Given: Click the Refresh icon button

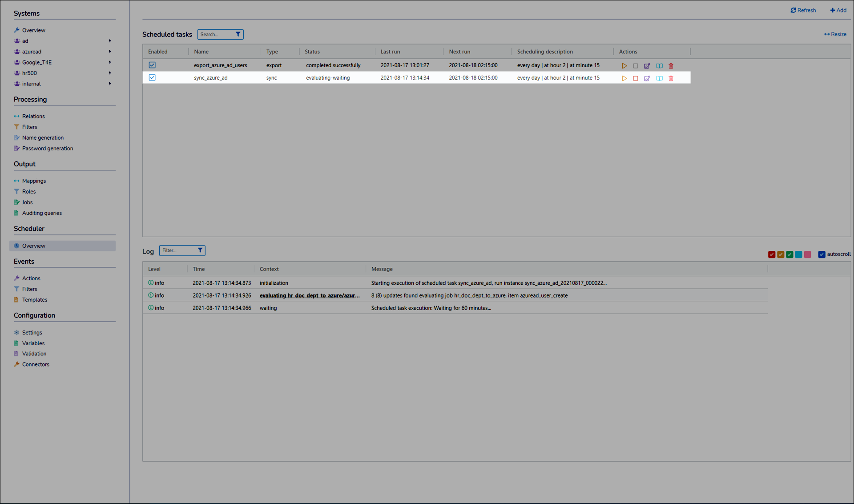Looking at the screenshot, I should (793, 10).
